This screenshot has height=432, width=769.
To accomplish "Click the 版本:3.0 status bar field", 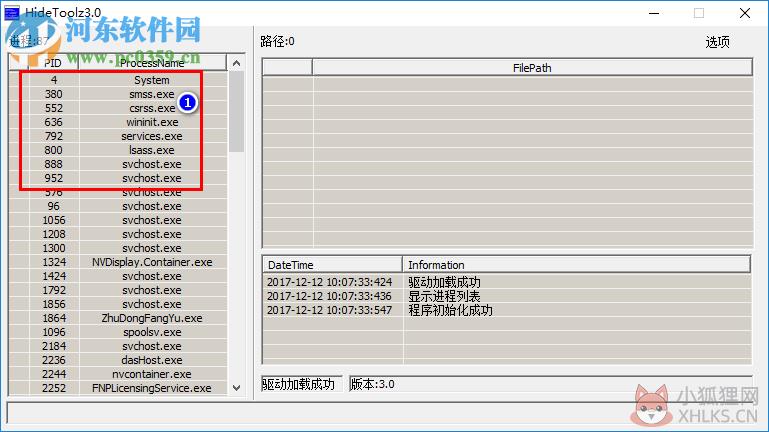I will point(550,384).
